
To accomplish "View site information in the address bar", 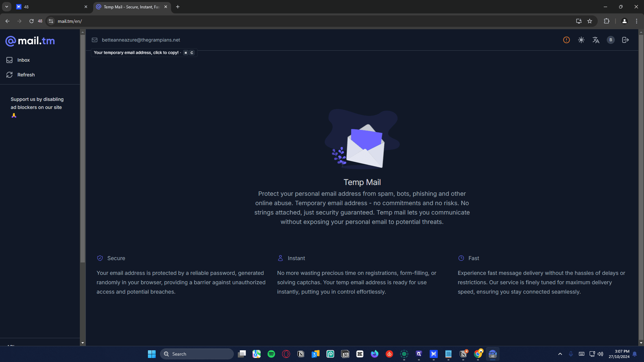I will [x=51, y=21].
